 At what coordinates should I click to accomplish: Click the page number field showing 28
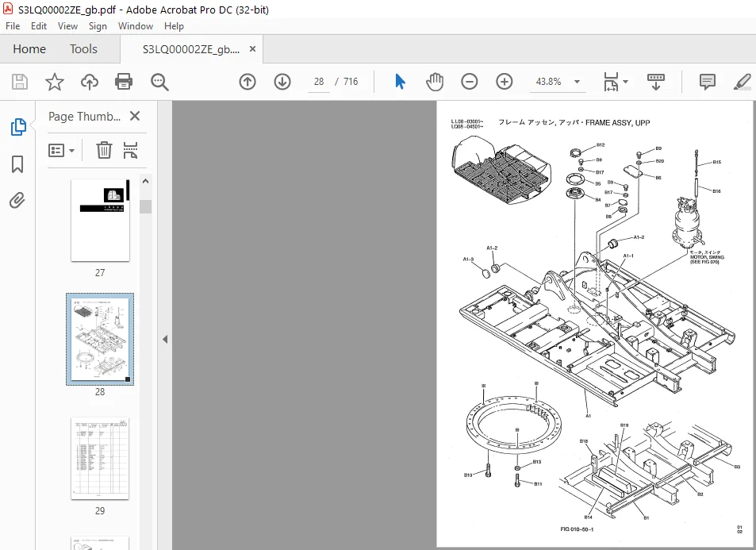click(319, 82)
